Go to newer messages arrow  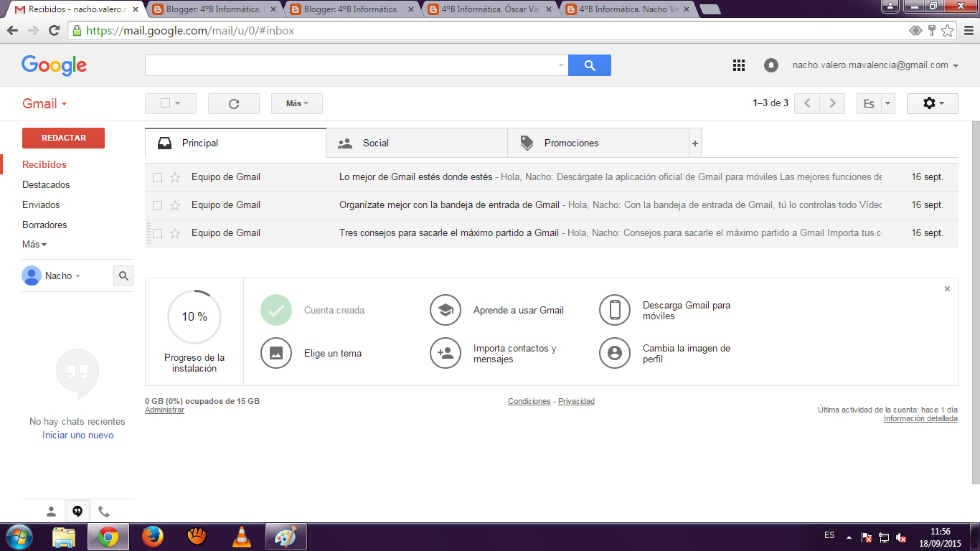pyautogui.click(x=807, y=103)
